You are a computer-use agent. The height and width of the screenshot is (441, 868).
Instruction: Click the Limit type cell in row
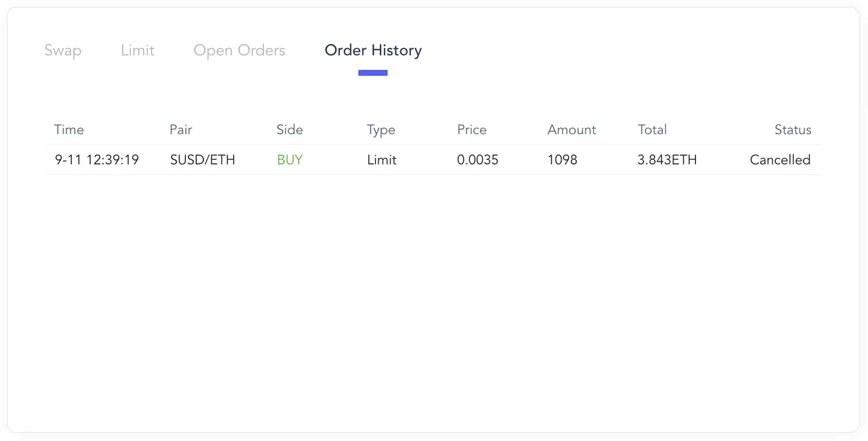382,161
